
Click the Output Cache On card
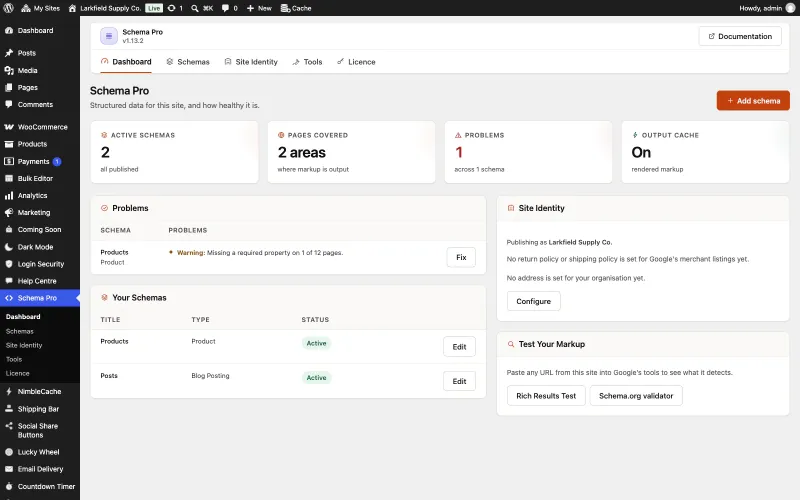pyautogui.click(x=705, y=152)
